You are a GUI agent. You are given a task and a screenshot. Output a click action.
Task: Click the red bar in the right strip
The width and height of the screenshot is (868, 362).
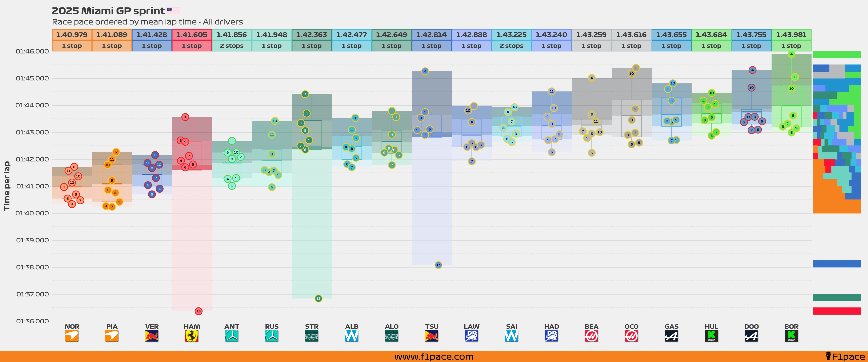pos(837,311)
